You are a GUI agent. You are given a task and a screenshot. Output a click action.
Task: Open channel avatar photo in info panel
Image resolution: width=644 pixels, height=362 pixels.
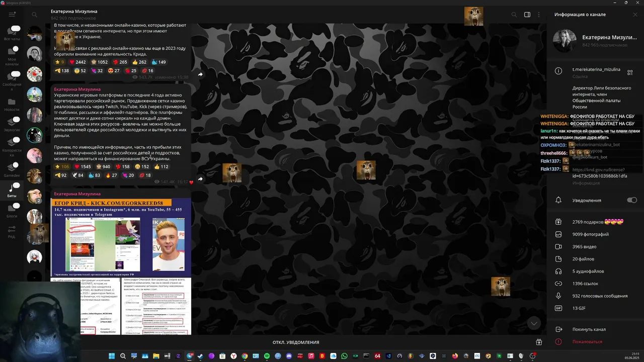coord(565,41)
